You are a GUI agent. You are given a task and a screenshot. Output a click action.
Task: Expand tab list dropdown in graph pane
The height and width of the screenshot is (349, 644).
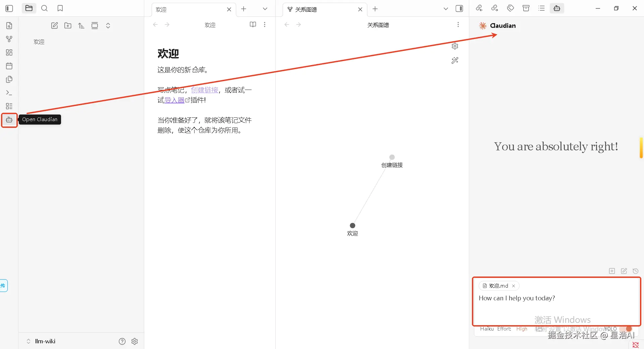coord(446,9)
